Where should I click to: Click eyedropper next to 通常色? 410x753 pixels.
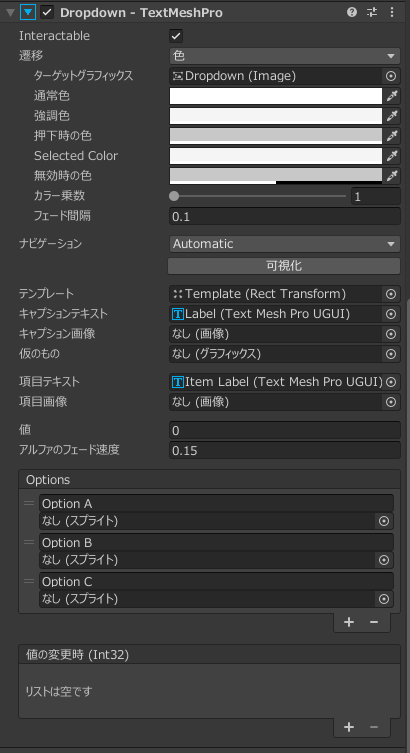[x=392, y=96]
